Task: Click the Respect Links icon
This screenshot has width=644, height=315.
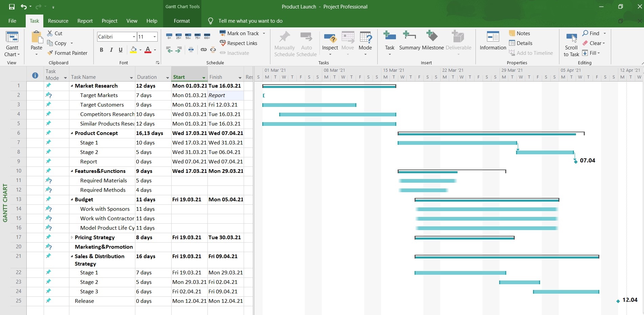Action: [x=239, y=43]
